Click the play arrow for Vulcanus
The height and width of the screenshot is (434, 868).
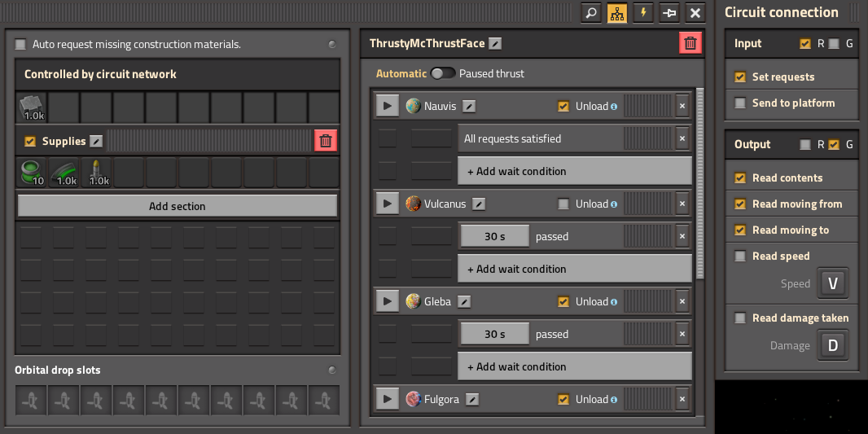pyautogui.click(x=388, y=204)
